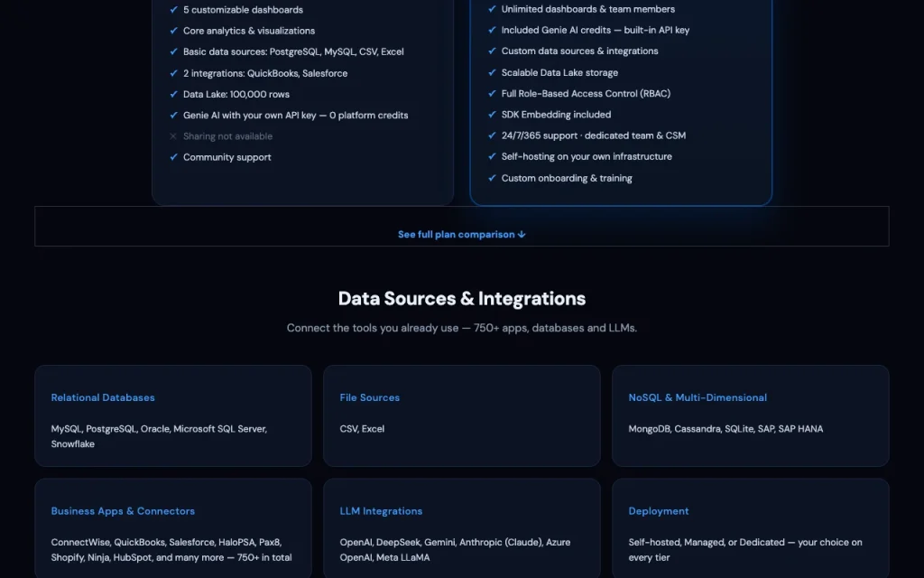The height and width of the screenshot is (578, 924).
Task: Click checkmark beside Core analytics & visualizations
Action: tap(173, 31)
